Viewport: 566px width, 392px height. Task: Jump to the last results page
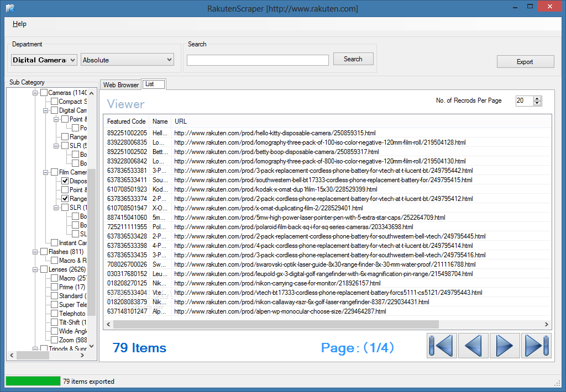click(536, 346)
